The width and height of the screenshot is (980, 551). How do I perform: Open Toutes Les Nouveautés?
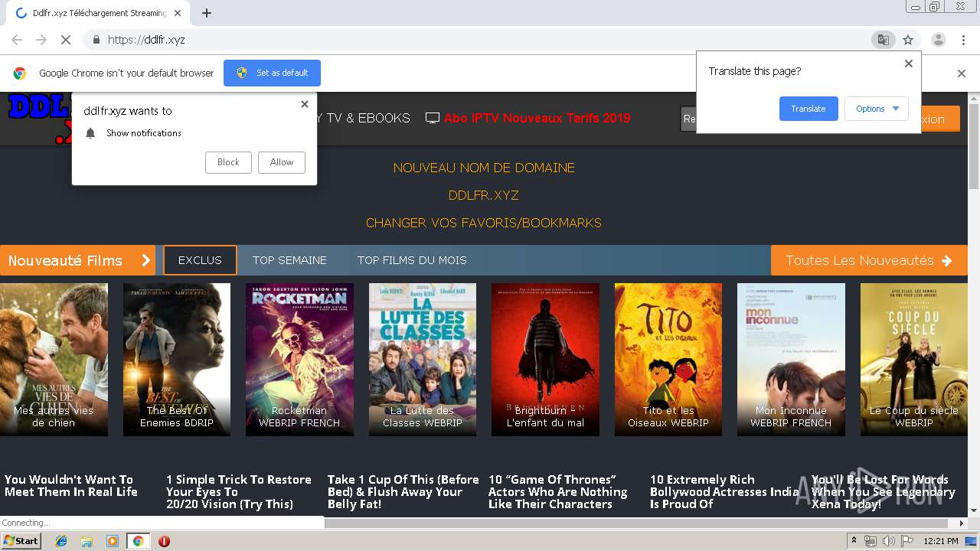pyautogui.click(x=869, y=260)
